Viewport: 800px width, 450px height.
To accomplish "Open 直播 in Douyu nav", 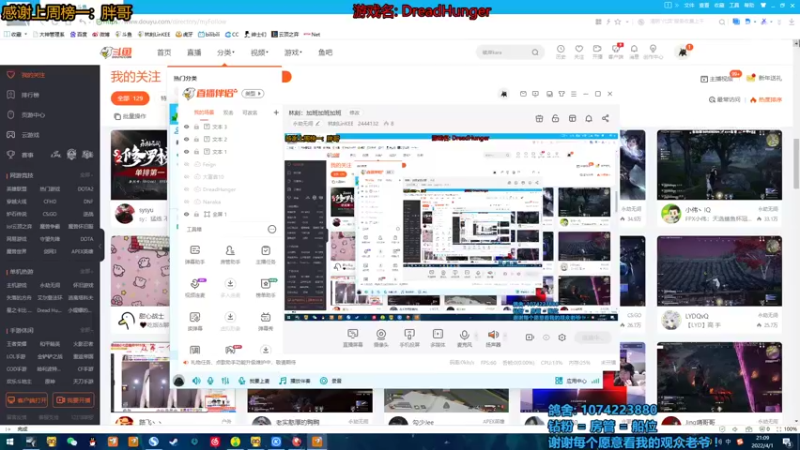I will pos(194,53).
